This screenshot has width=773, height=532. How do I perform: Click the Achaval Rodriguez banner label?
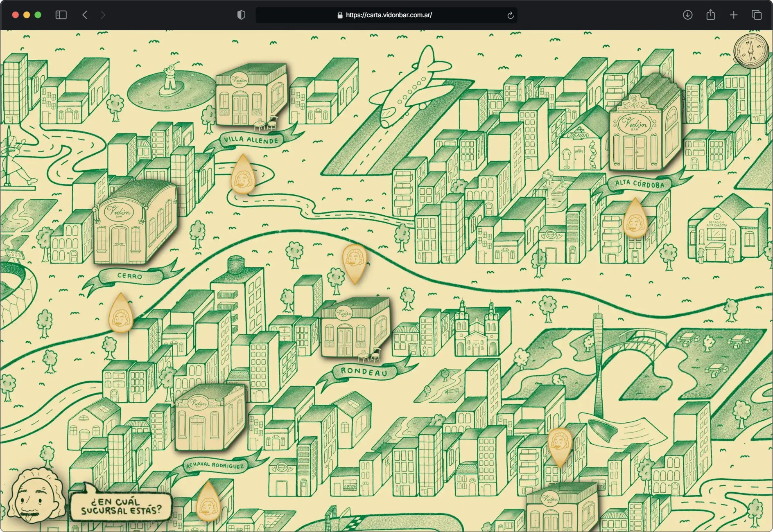tap(215, 466)
